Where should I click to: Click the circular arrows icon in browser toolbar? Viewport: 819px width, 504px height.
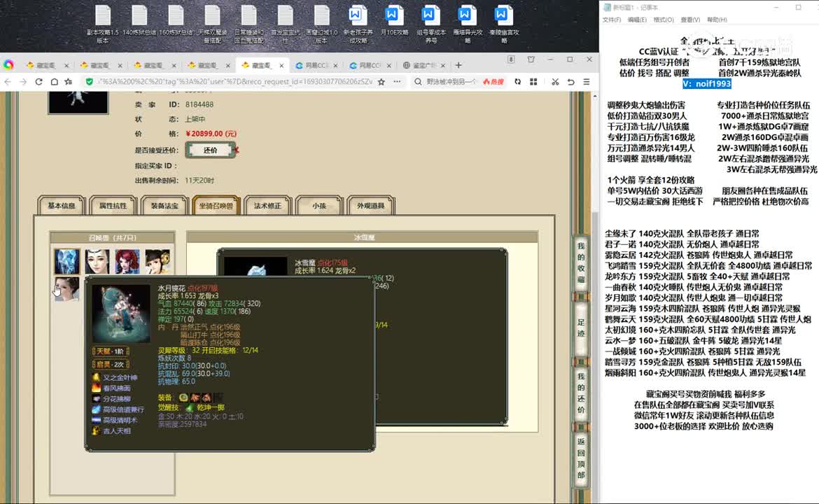coord(517,82)
